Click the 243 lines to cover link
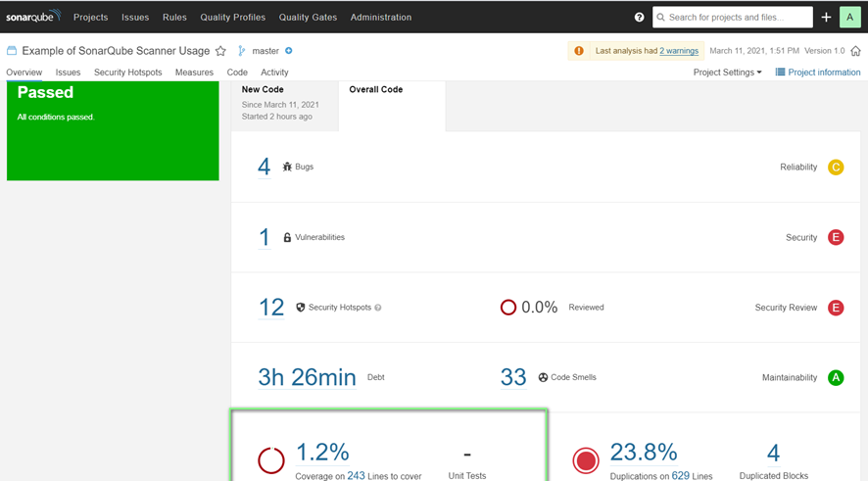This screenshot has height=481, width=868. pyautogui.click(x=356, y=476)
